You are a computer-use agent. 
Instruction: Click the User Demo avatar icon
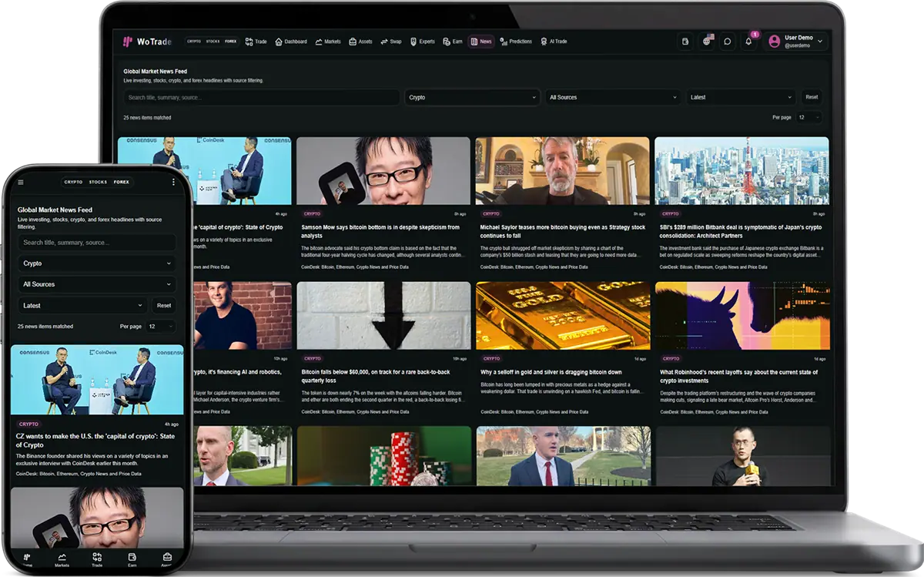tap(775, 42)
